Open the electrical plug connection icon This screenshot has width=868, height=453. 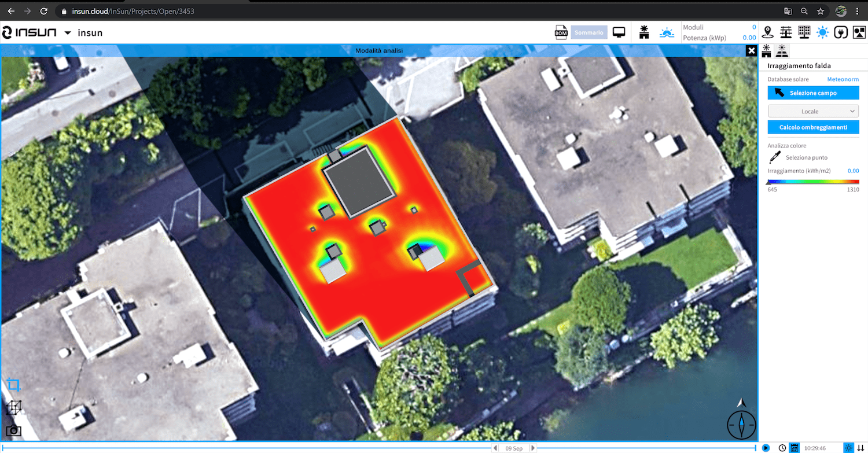point(841,32)
